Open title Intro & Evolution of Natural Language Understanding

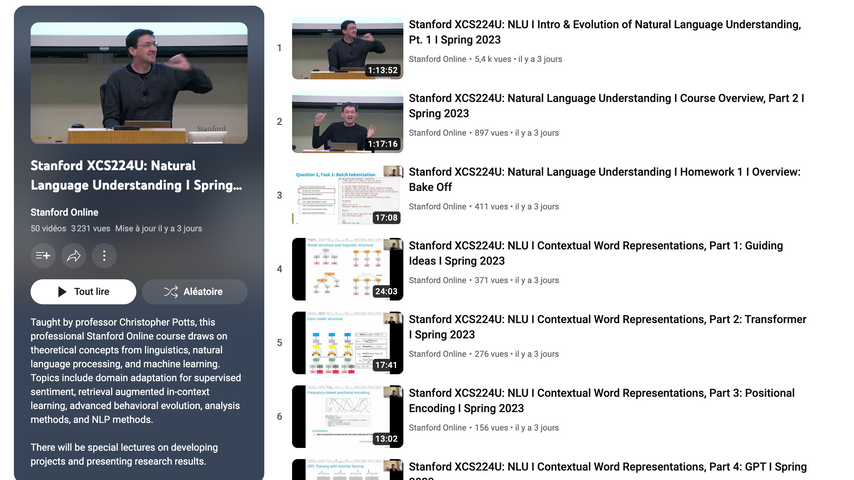point(605,32)
